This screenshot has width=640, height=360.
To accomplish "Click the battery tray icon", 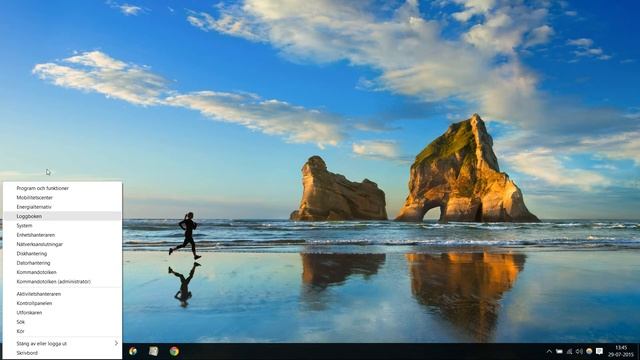I will (x=559, y=351).
